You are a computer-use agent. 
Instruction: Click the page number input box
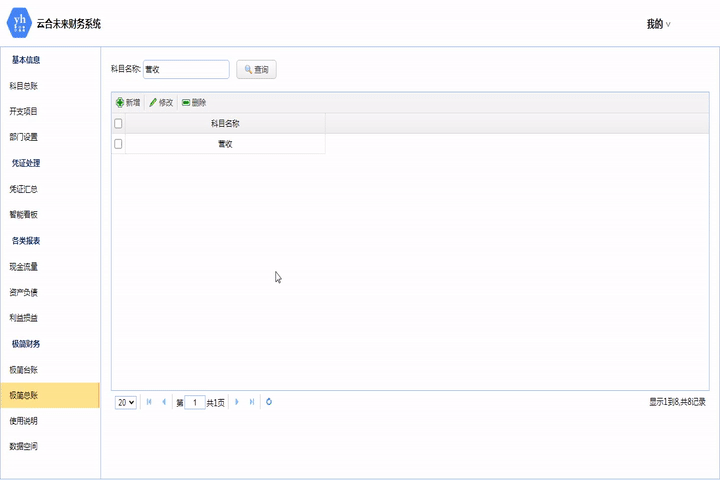(195, 402)
